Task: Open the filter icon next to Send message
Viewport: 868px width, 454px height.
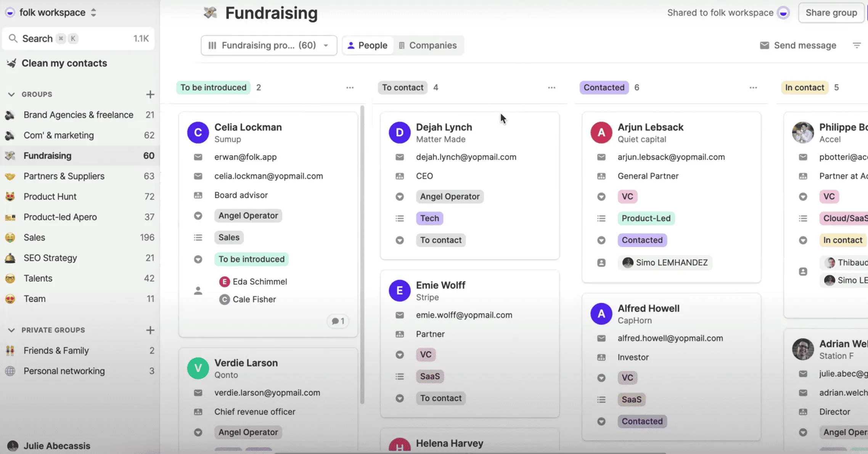Action: coord(857,45)
